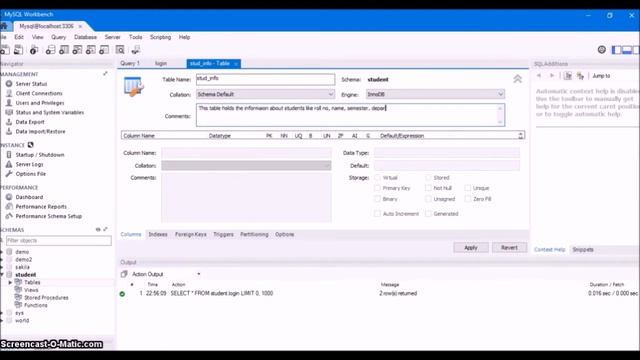Click the Filter objects search field
Image resolution: width=640 pixels, height=360 pixels.
click(x=58, y=240)
